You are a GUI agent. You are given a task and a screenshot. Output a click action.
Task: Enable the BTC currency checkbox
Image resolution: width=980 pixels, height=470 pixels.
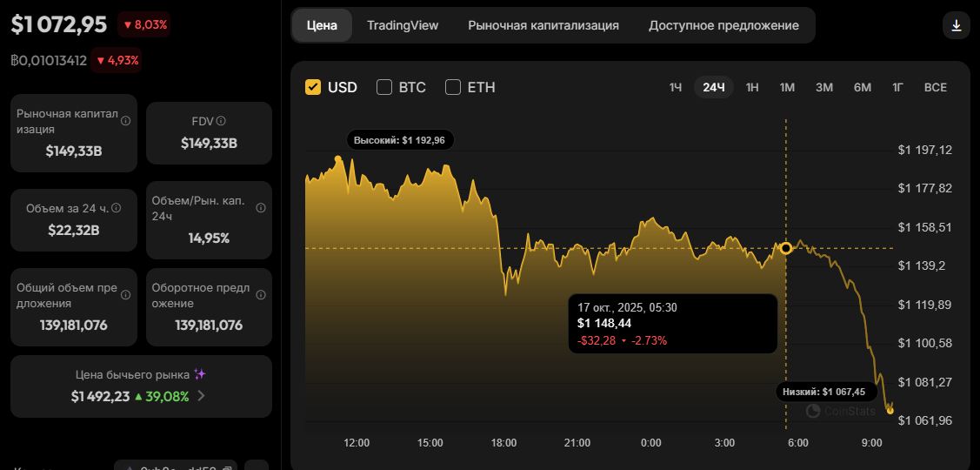coord(384,87)
